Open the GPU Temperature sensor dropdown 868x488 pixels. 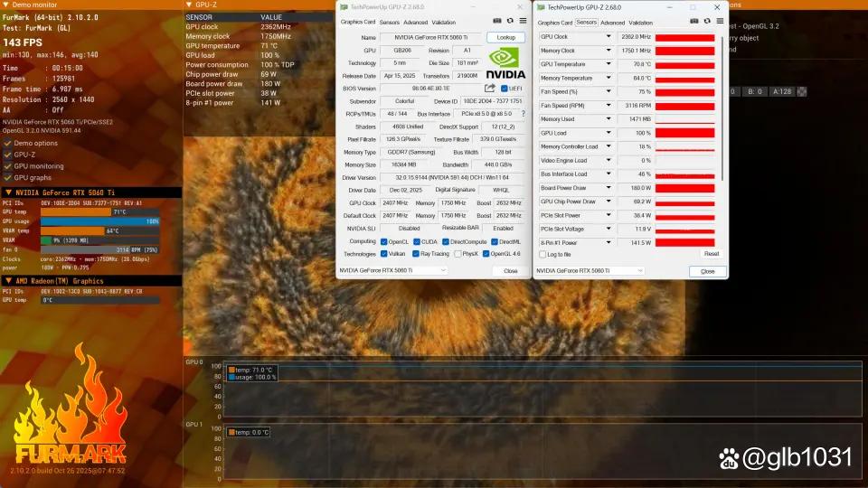click(609, 64)
